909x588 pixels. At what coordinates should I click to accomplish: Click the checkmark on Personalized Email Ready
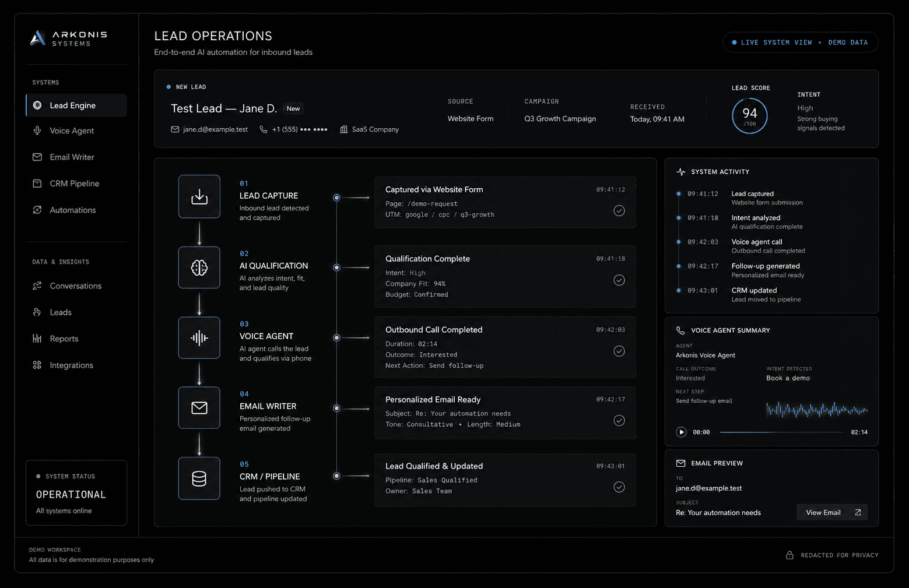click(619, 421)
